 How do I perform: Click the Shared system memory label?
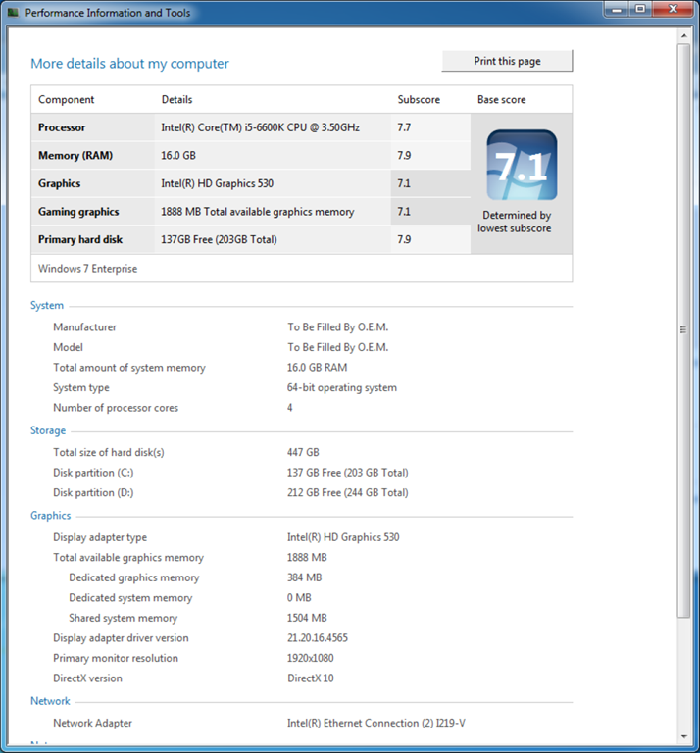pyautogui.click(x=123, y=618)
